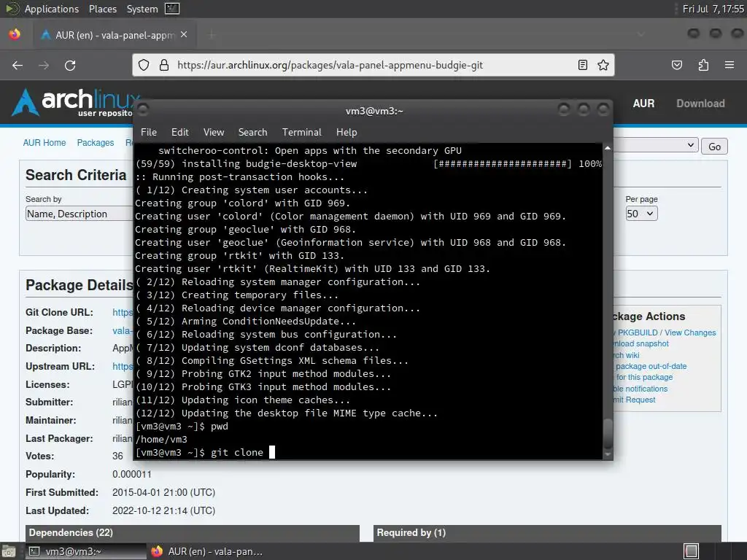Image resolution: width=747 pixels, height=560 pixels.
Task: Open the terminal Search menu
Action: 252,132
